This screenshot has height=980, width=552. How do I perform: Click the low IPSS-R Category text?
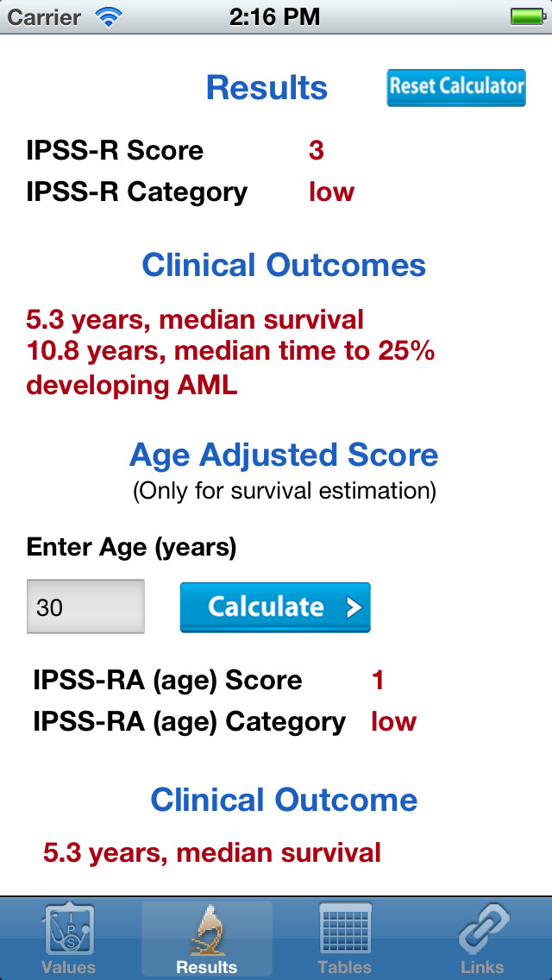point(331,192)
